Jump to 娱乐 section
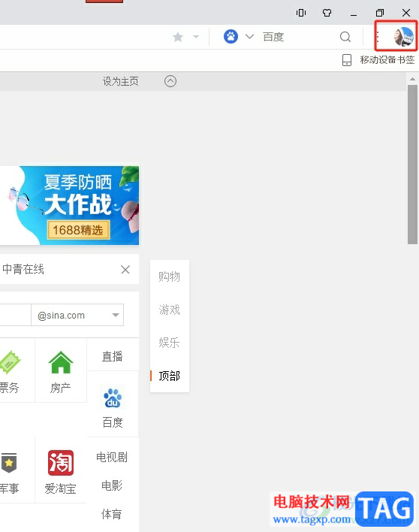Image resolution: width=419 pixels, height=532 pixels. (x=169, y=343)
